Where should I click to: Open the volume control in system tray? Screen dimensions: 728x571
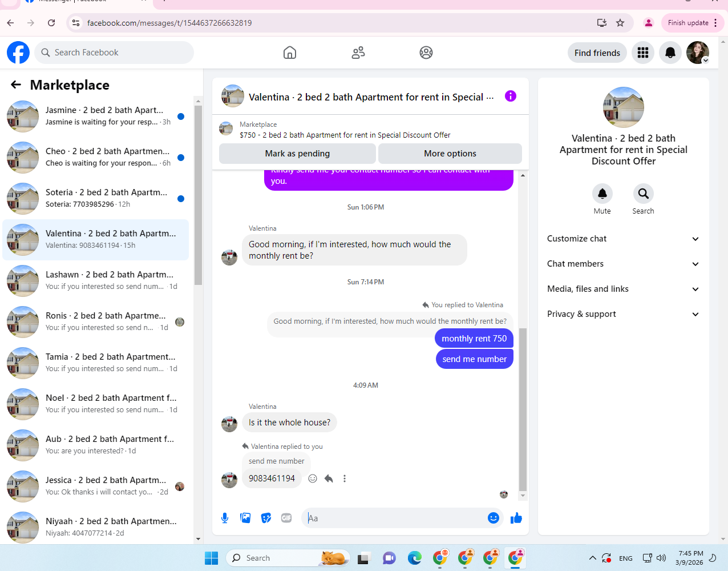(661, 558)
